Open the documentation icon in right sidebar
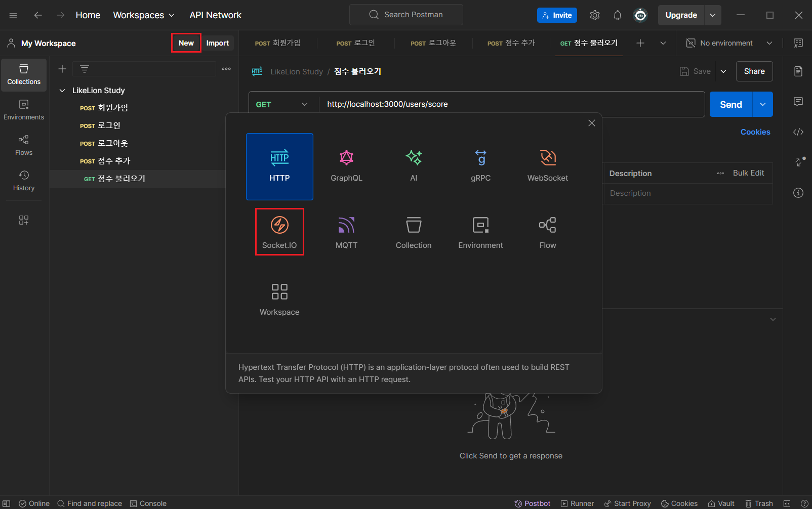The image size is (812, 509). click(798, 71)
